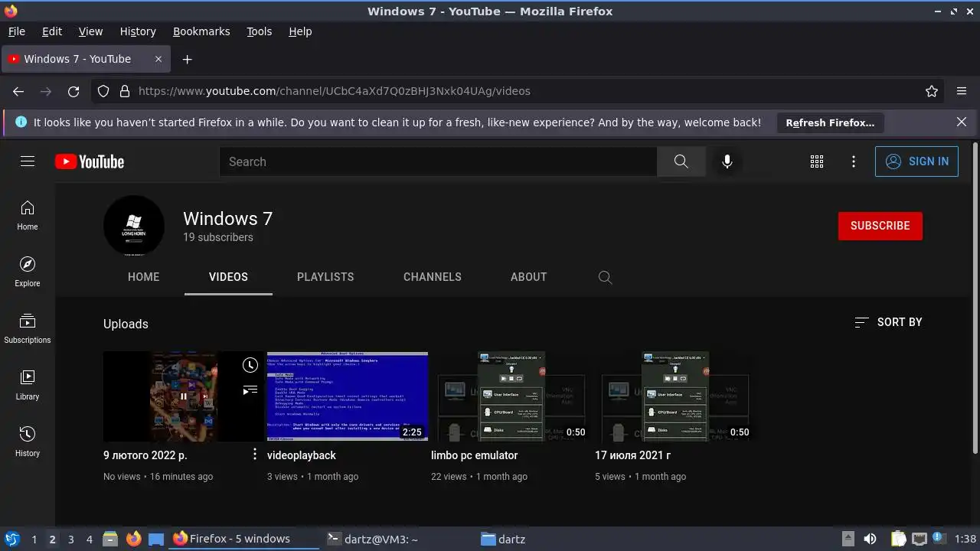
Task: Open the File menu
Action: coord(17,31)
